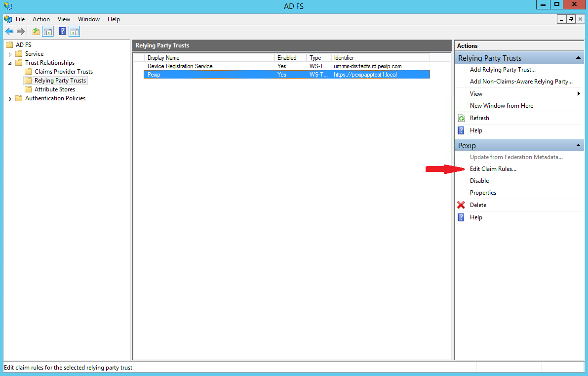This screenshot has height=376, width=588.
Task: Click the green Refresh icon
Action: pos(461,118)
